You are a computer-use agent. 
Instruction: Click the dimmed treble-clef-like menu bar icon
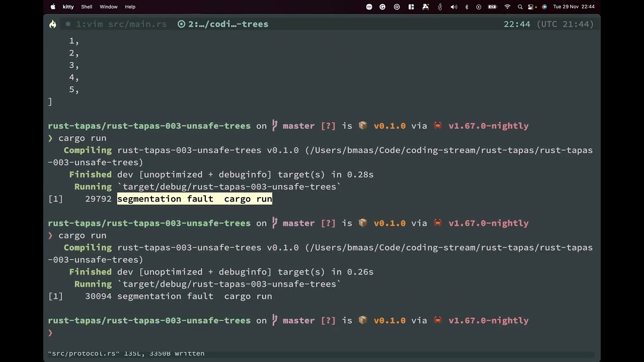[x=440, y=7]
